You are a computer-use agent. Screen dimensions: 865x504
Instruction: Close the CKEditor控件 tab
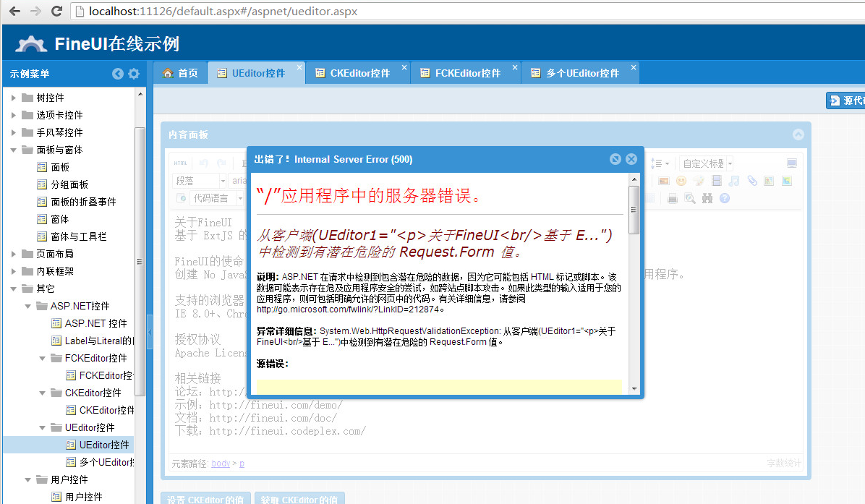pyautogui.click(x=404, y=67)
